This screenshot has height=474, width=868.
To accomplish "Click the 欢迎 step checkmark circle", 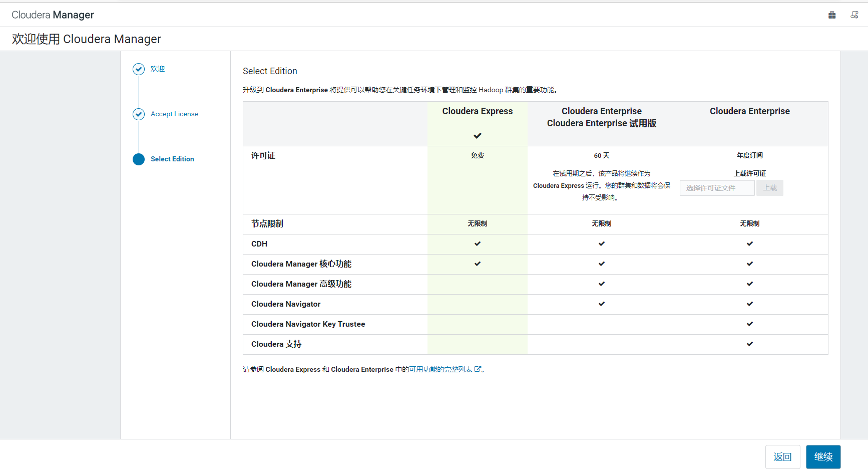I will click(x=139, y=69).
